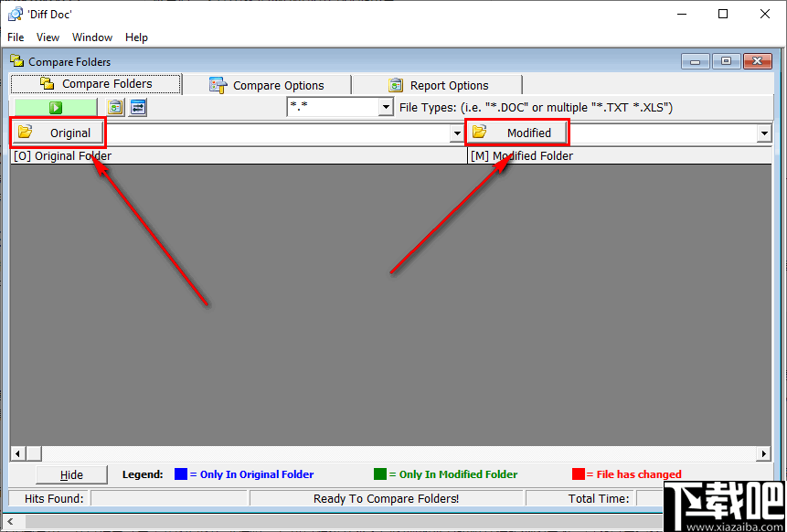Click the Hits Found status label
This screenshot has height=532, width=787.
pos(54,499)
